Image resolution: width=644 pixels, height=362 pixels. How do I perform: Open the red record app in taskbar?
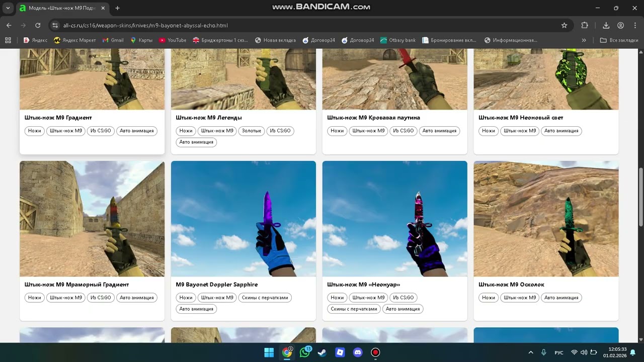click(375, 352)
